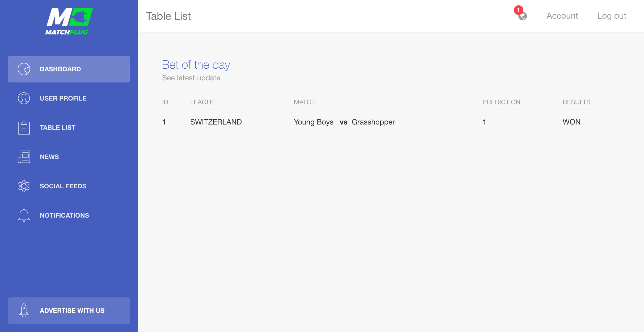Click the Notifications bell icon

click(x=24, y=215)
